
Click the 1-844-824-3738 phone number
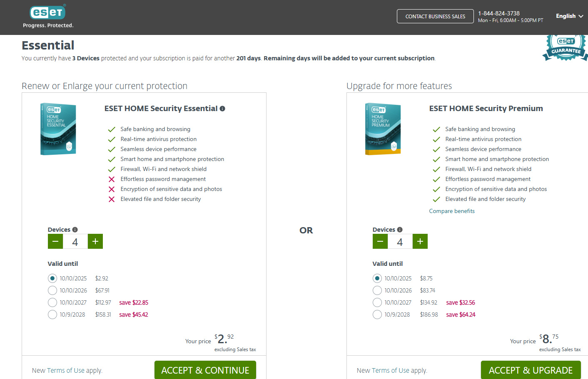coord(499,13)
